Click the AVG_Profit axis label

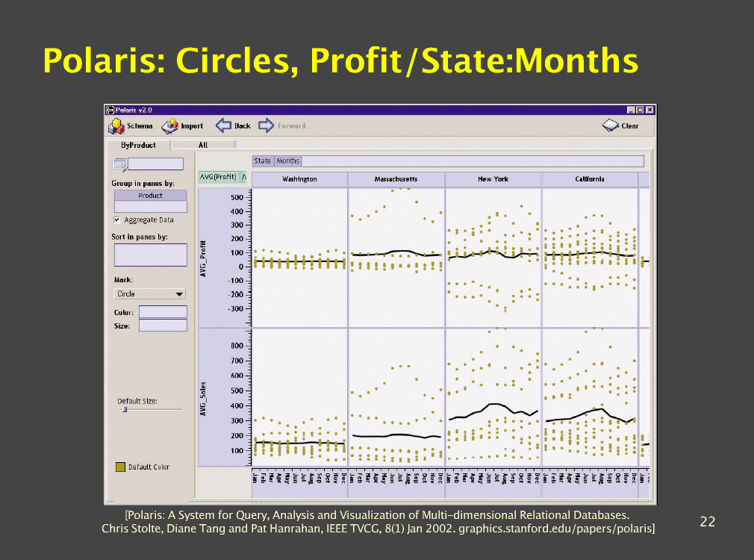coord(203,259)
